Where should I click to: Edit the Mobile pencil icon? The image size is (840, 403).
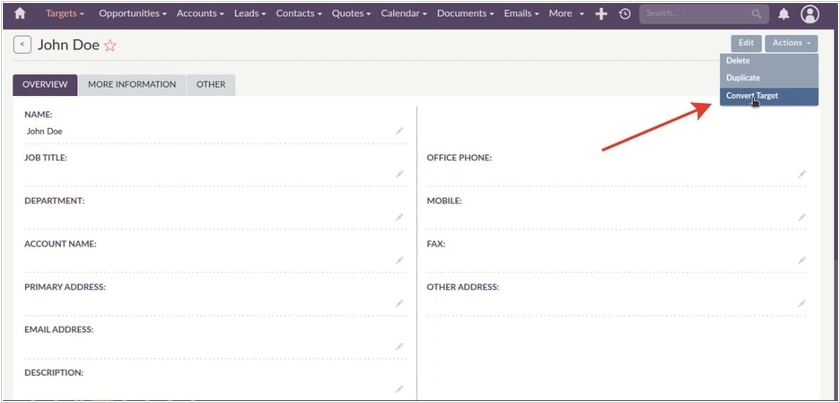coord(801,217)
